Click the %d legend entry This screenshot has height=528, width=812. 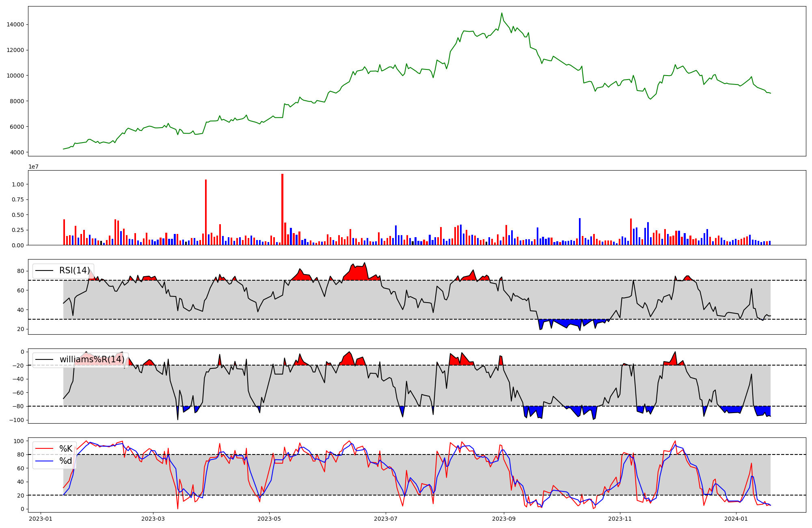coord(66,461)
